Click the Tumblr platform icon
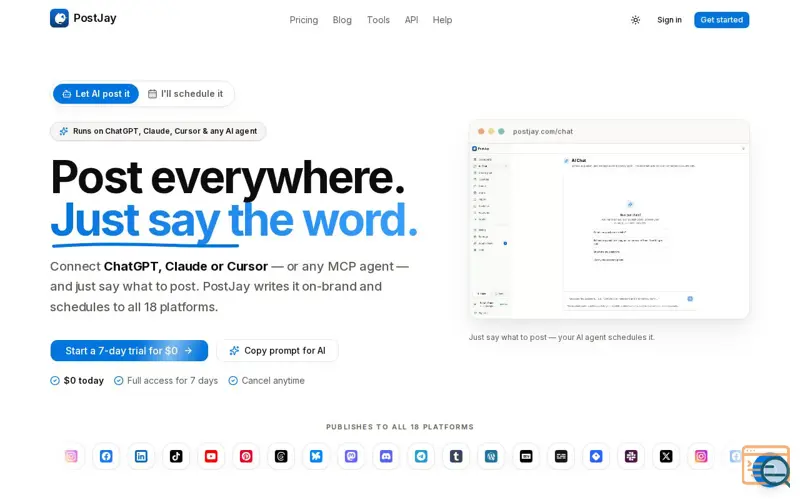800x500 pixels. click(x=456, y=456)
